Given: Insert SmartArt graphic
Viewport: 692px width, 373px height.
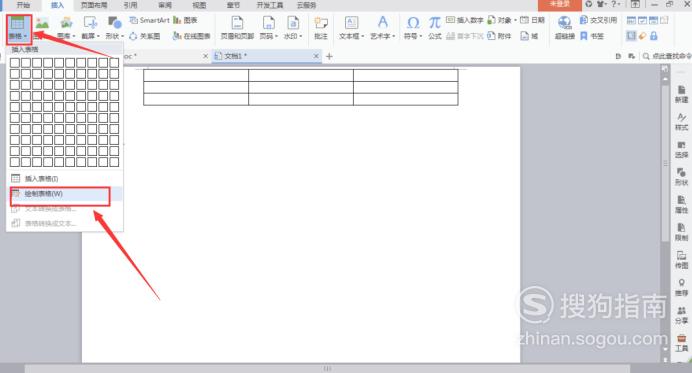Looking at the screenshot, I should (149, 20).
